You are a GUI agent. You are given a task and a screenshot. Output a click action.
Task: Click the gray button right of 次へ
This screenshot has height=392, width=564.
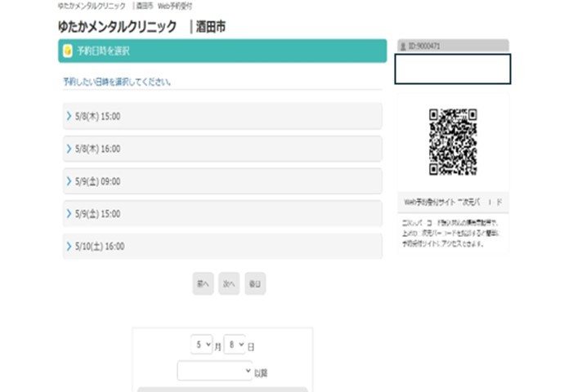coord(255,284)
